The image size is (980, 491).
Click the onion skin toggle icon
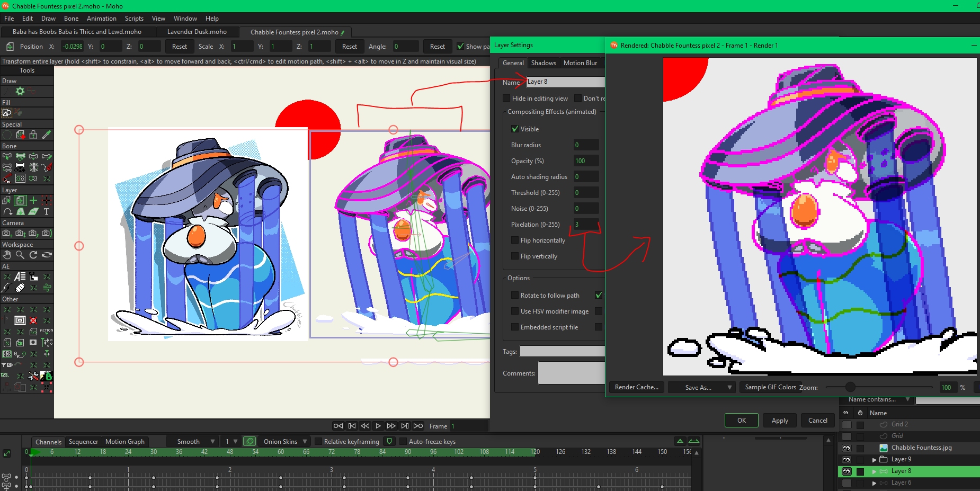pos(250,441)
